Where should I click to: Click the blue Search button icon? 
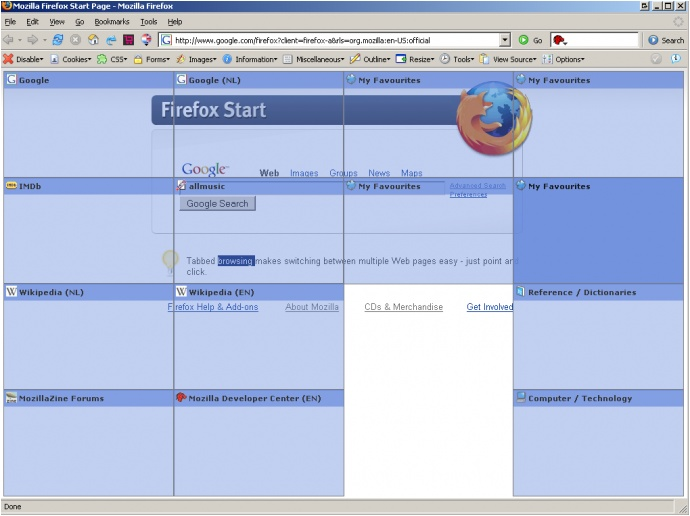coord(653,40)
